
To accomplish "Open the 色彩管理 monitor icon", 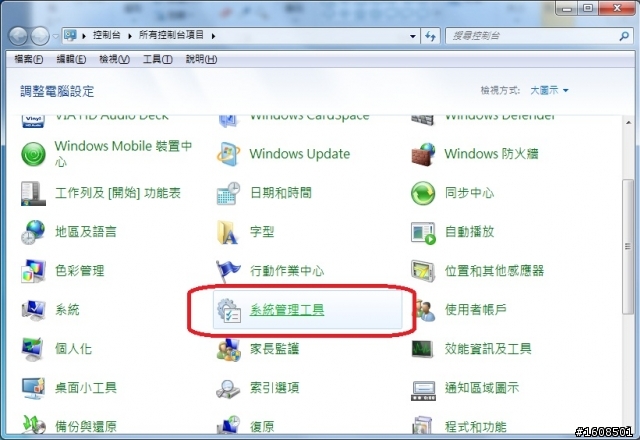I will point(33,271).
